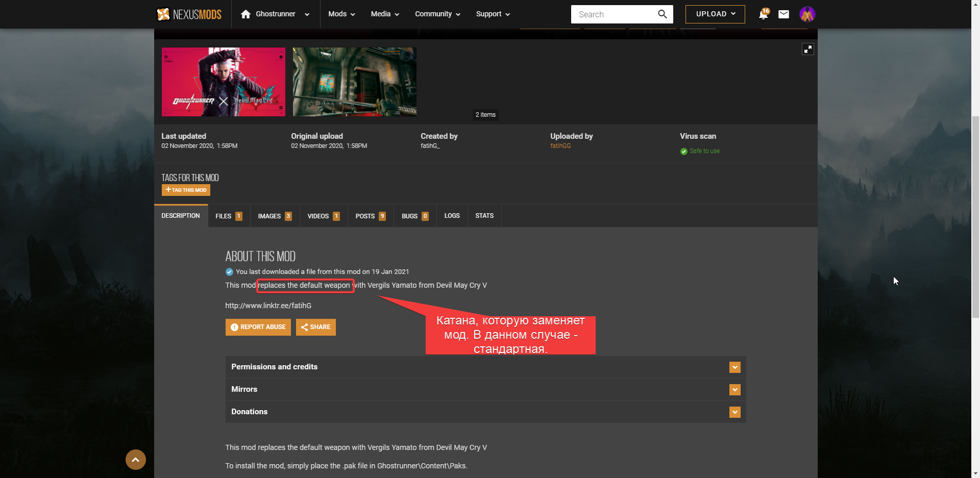This screenshot has width=980, height=478.
Task: Expand the image gallery to fullscreen
Action: tap(808, 49)
